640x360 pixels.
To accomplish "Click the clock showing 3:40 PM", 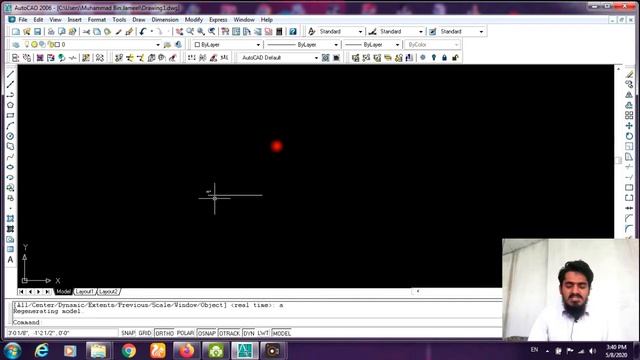I will click(x=617, y=347).
